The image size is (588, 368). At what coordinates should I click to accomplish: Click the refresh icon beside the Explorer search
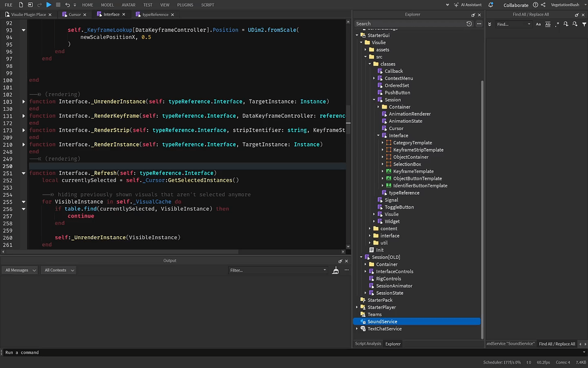click(x=469, y=24)
